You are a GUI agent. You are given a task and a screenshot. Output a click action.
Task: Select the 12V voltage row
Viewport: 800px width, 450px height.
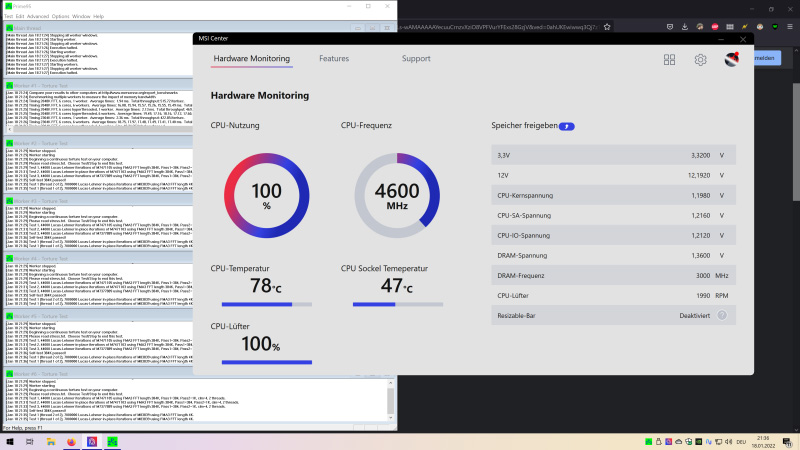click(x=613, y=175)
